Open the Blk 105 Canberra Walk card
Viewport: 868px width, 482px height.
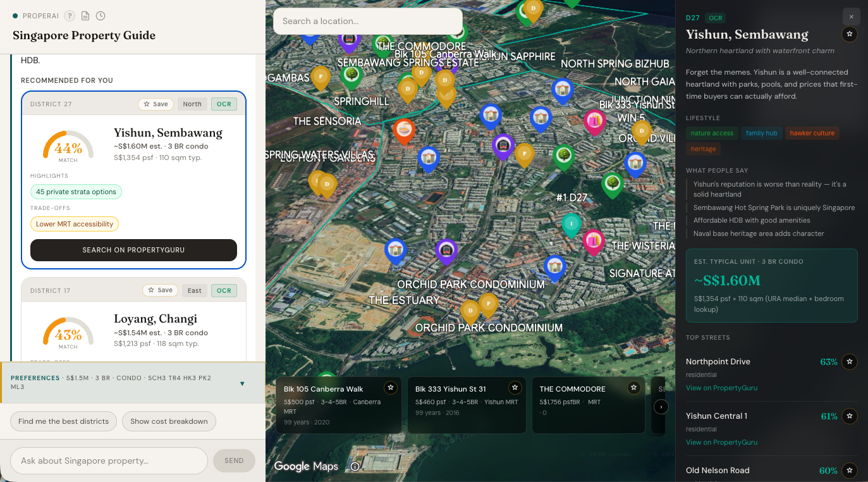(x=339, y=405)
